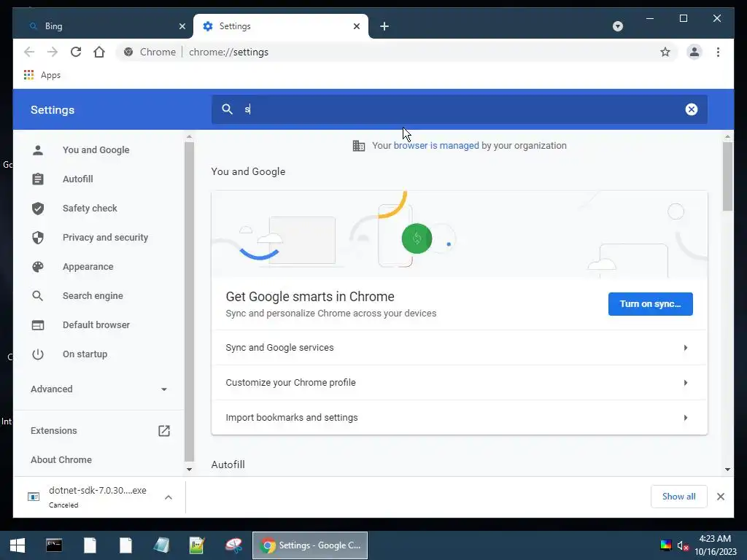Clear the settings search text
The width and height of the screenshot is (747, 560).
692,109
